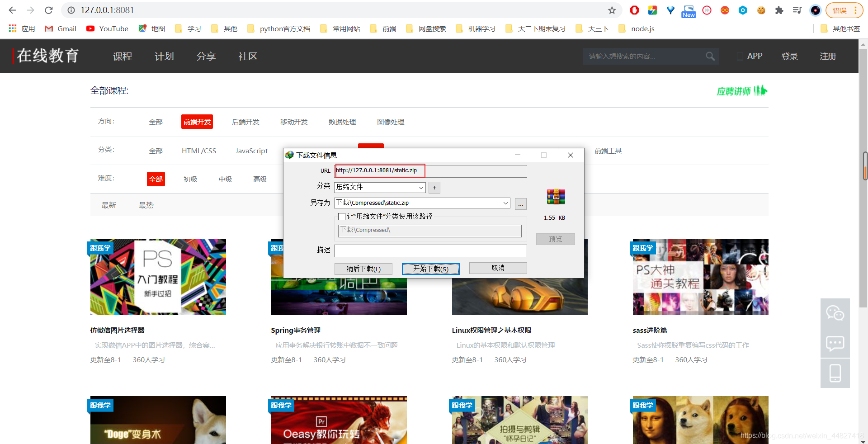Click the WinRAR archive file icon
This screenshot has height=444, width=868.
556,197
